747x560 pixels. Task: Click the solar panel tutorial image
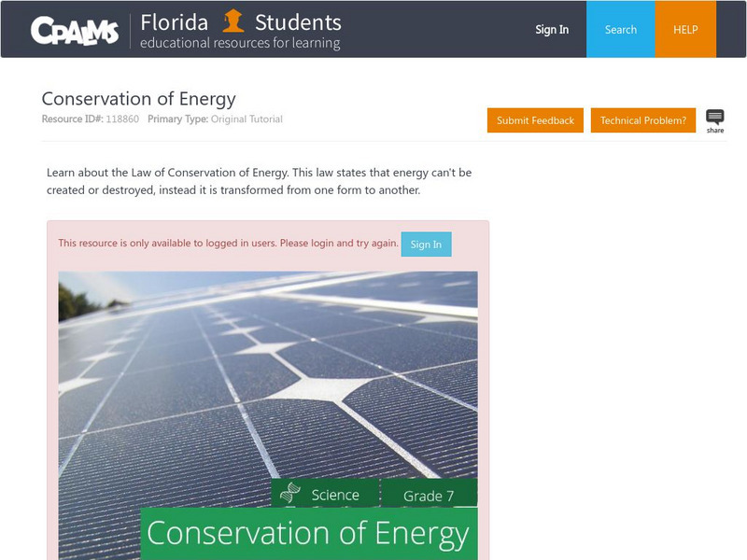(267, 373)
